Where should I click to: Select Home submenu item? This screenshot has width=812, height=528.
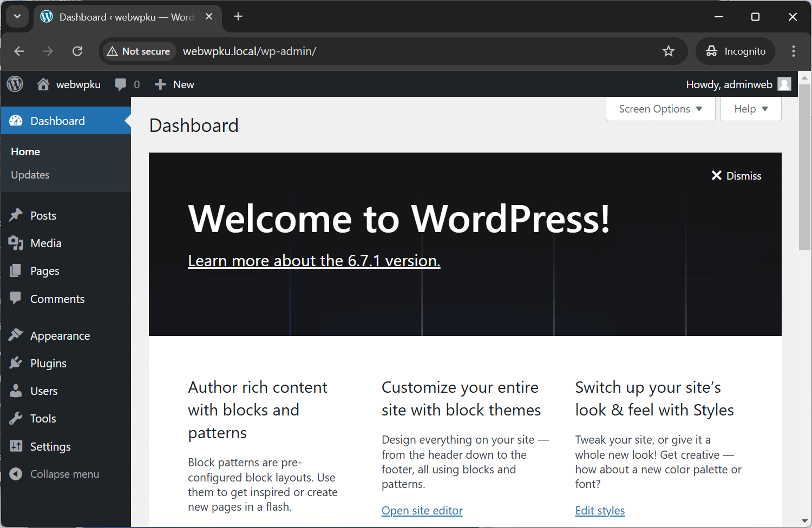pyautogui.click(x=25, y=152)
